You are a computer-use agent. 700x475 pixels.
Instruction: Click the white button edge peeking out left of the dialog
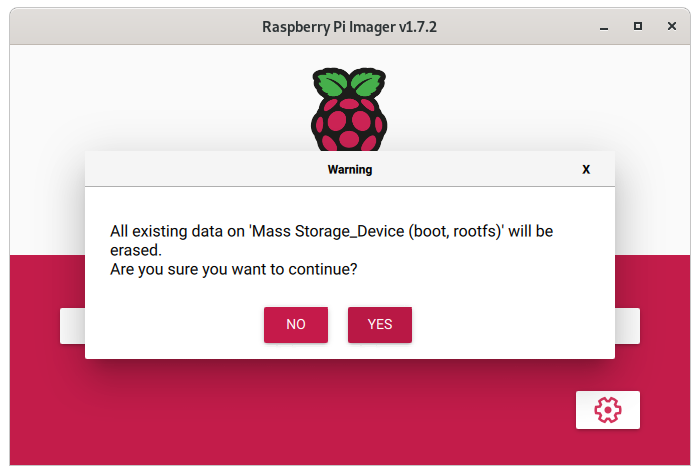72,326
